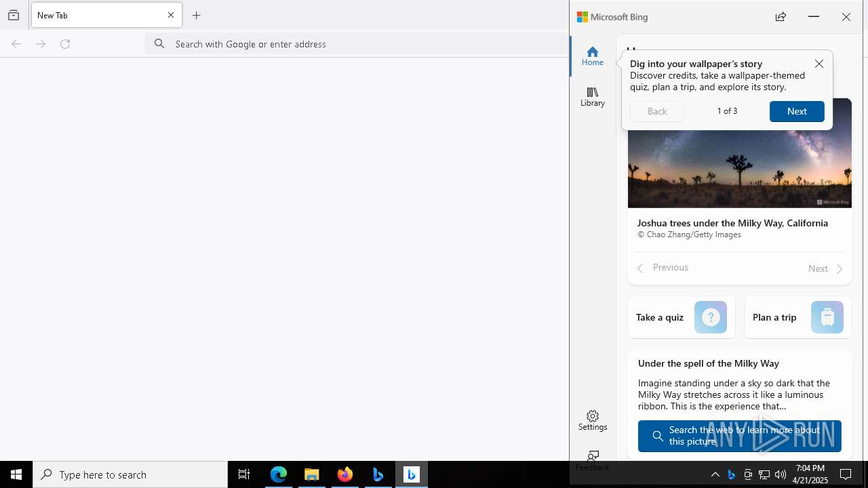Screen dimensions: 868x488
Task: Open network status tray icon
Action: coord(764,474)
